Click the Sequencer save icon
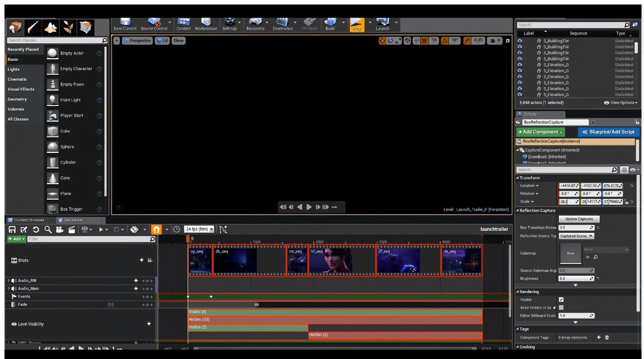Viewport: 644px width, 359px height. 12,230
